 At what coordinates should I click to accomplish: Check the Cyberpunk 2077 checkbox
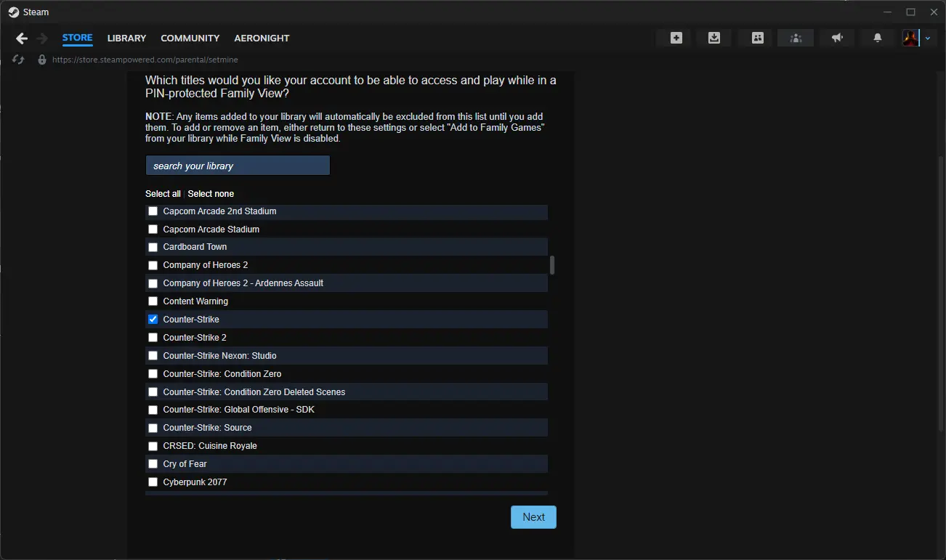153,482
